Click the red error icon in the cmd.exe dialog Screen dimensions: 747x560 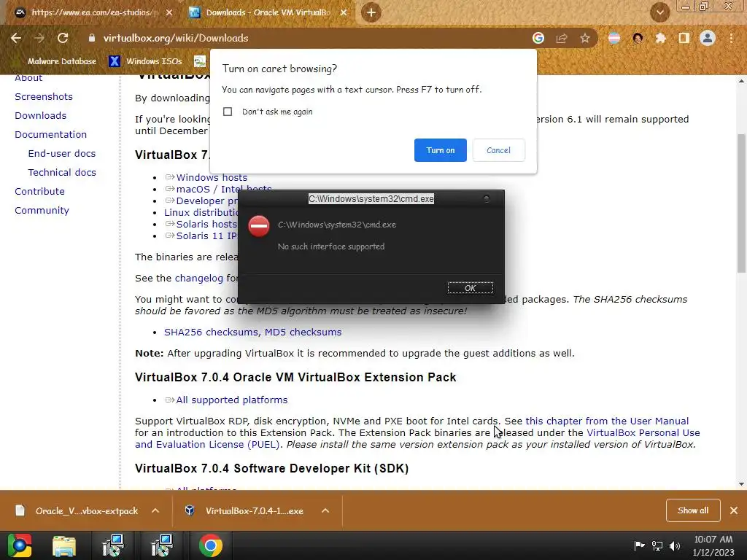tap(259, 226)
